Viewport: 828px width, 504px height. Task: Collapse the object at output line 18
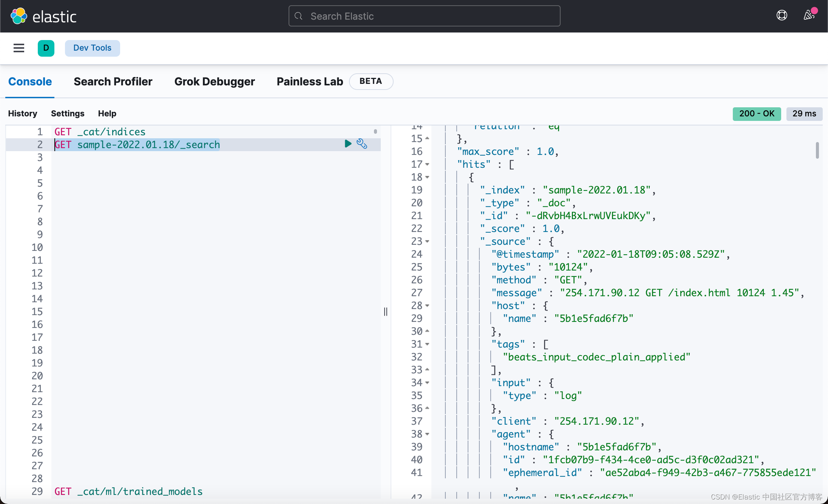[427, 177]
